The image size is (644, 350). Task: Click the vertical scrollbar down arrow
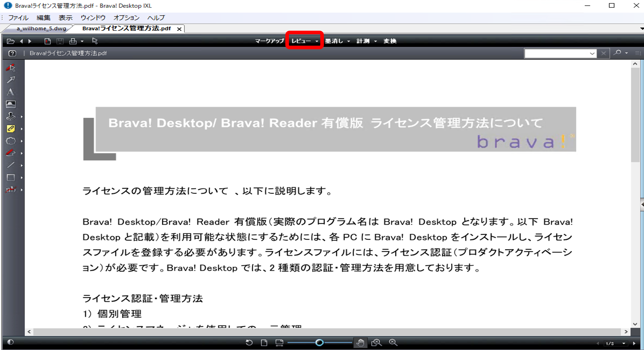click(635, 324)
